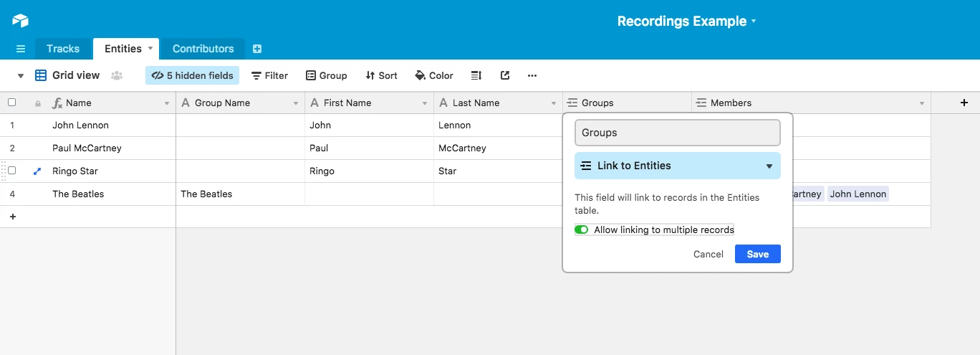The width and height of the screenshot is (980, 355).
Task: Open the Color menu
Action: tap(434, 75)
